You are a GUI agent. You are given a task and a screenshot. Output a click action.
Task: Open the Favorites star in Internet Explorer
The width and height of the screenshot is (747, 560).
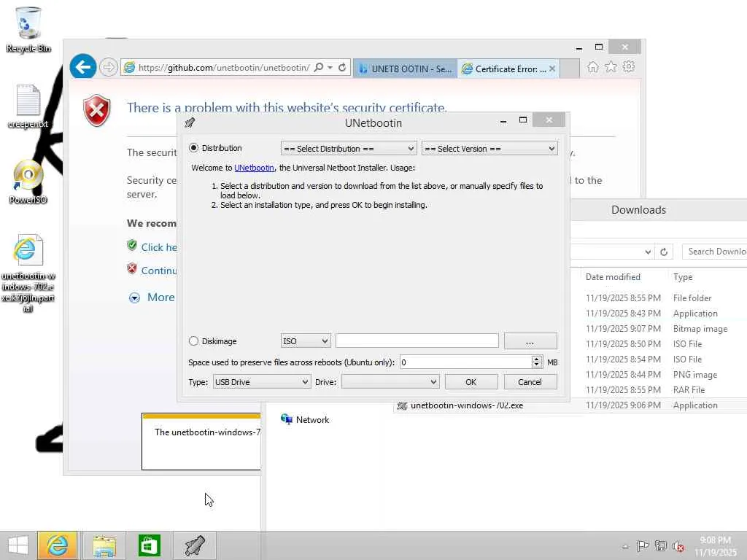[611, 67]
